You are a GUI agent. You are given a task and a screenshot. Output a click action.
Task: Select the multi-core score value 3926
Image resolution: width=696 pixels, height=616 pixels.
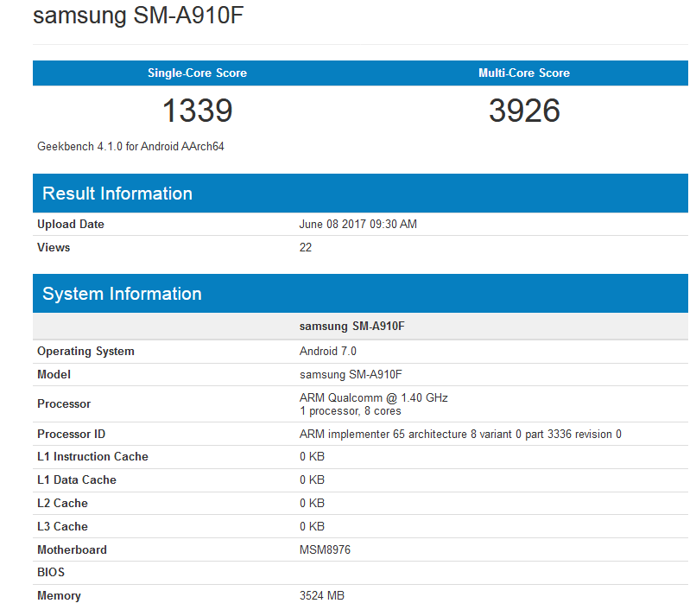[x=524, y=111]
